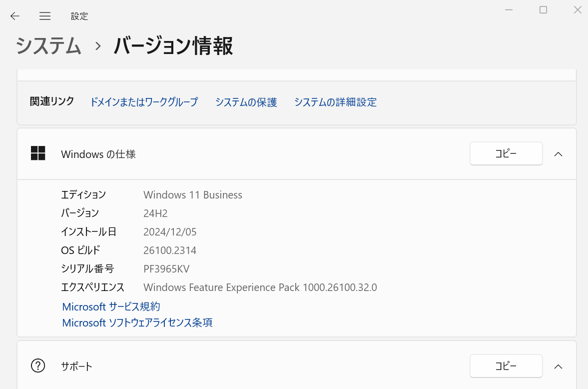Screen dimensions: 588x389
Task: Open Microsoft ソフトウェアライセンス条項 link
Action: pos(137,322)
